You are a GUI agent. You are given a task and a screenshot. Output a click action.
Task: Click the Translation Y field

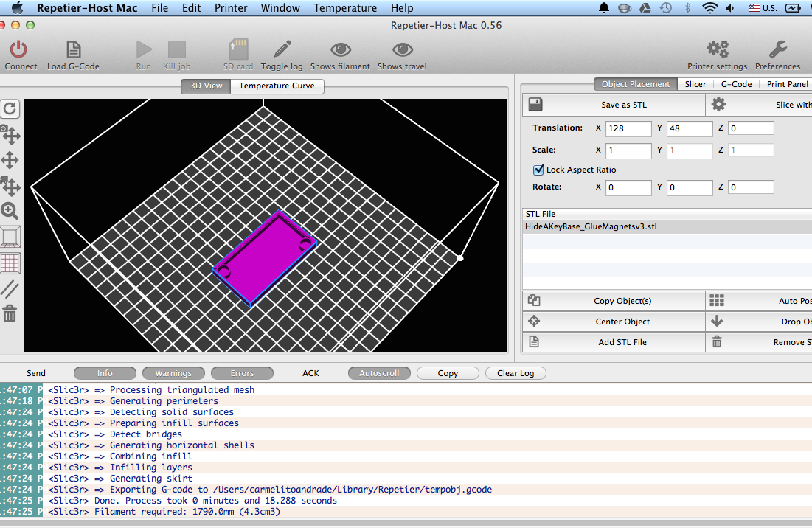point(690,128)
